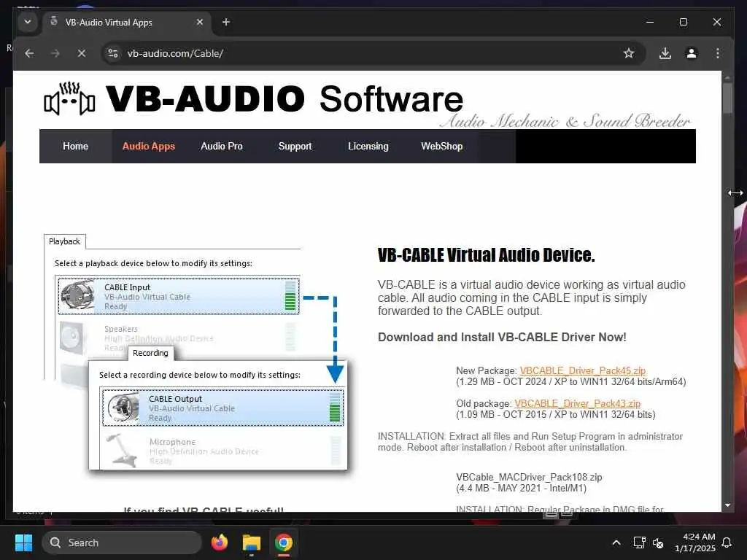
Task: Open the Audio Apps menu item
Action: click(x=149, y=146)
